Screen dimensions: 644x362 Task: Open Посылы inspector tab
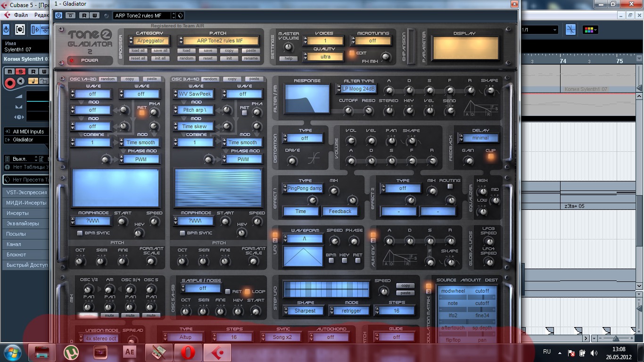click(26, 234)
